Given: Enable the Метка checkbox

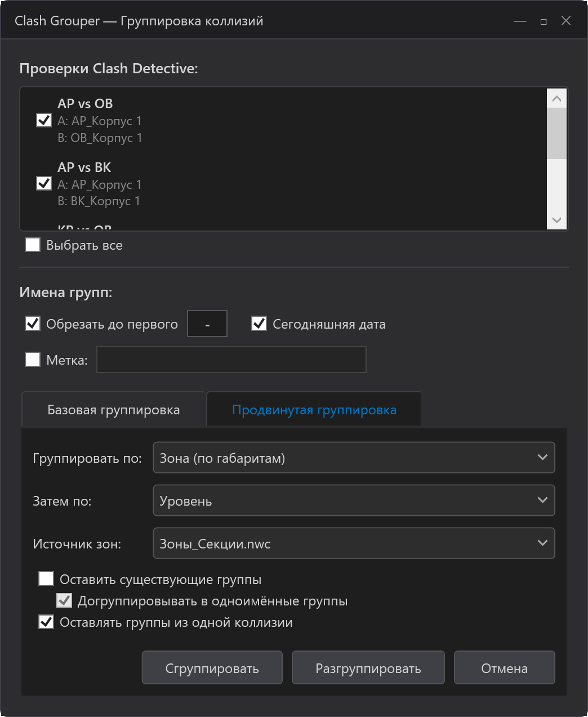Looking at the screenshot, I should click(x=33, y=360).
